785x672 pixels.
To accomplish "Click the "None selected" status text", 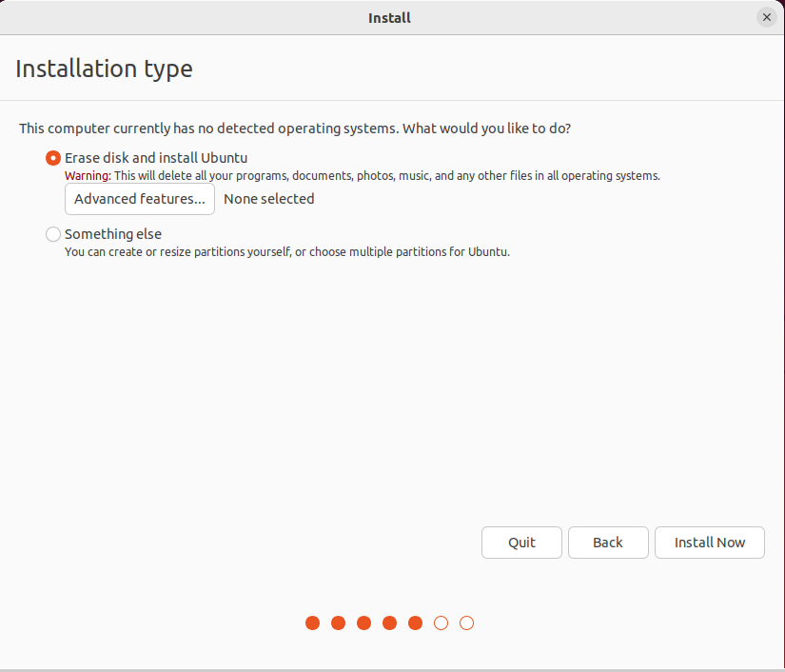I will (x=268, y=199).
